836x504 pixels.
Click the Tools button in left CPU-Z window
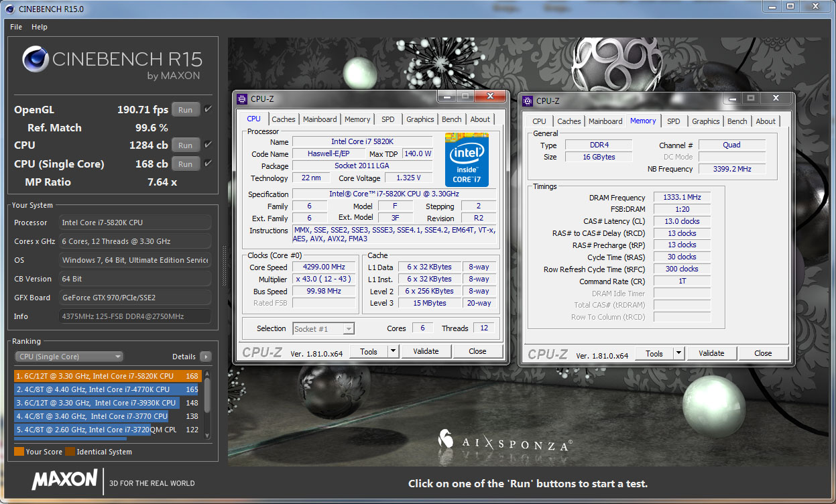click(x=369, y=351)
